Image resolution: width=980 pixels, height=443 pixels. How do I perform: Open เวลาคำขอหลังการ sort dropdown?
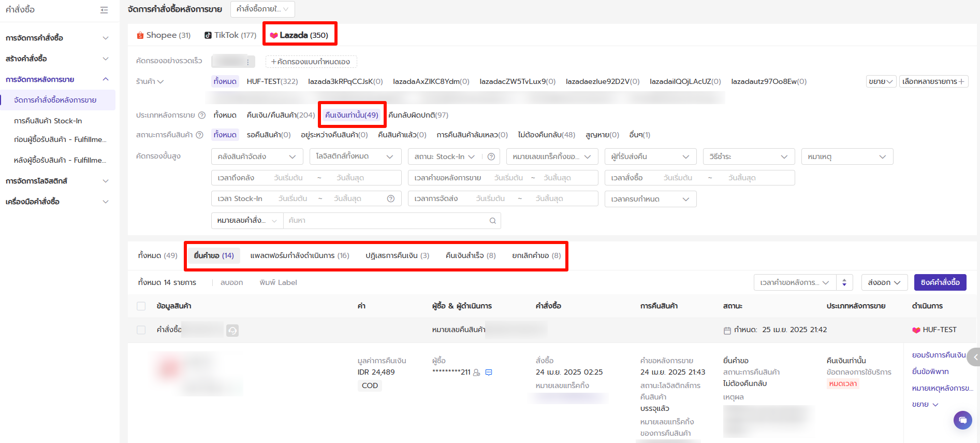[795, 282]
